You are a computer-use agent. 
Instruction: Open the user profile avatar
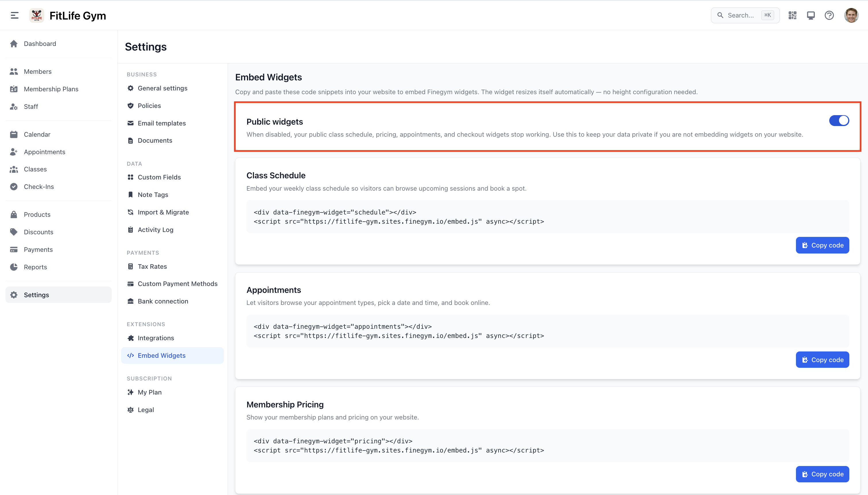tap(851, 15)
